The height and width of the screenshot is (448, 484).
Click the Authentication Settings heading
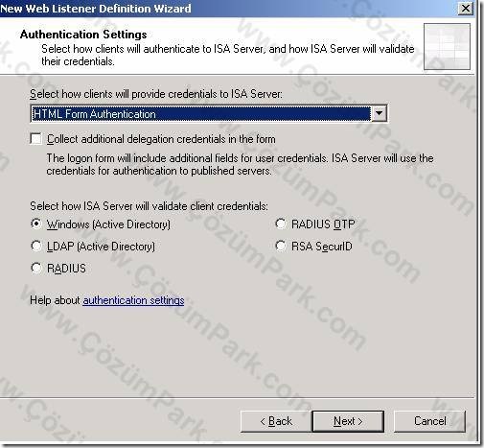click(83, 35)
